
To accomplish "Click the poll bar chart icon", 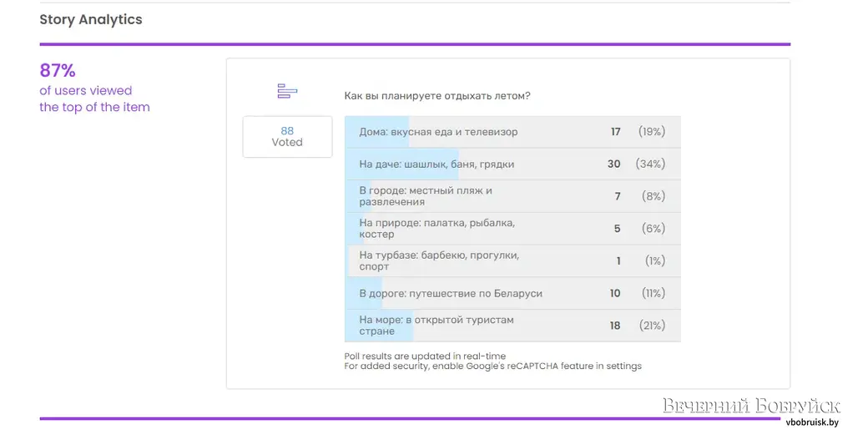I will (287, 91).
